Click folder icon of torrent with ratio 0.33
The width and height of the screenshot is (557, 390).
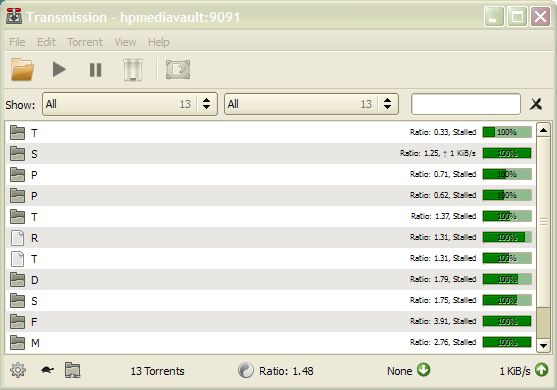(17, 132)
